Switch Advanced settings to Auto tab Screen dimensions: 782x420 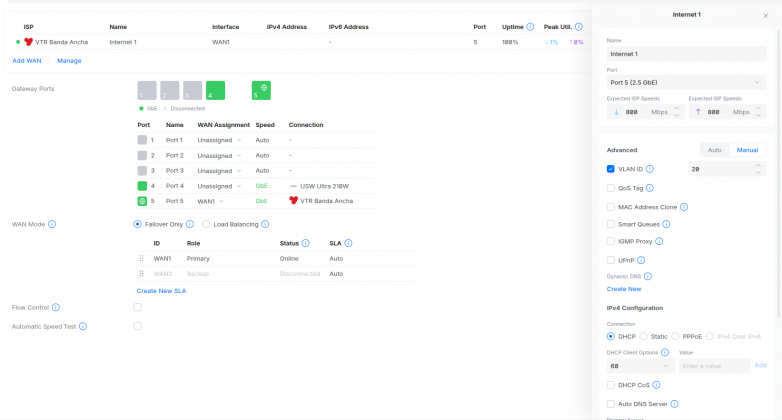pos(714,150)
